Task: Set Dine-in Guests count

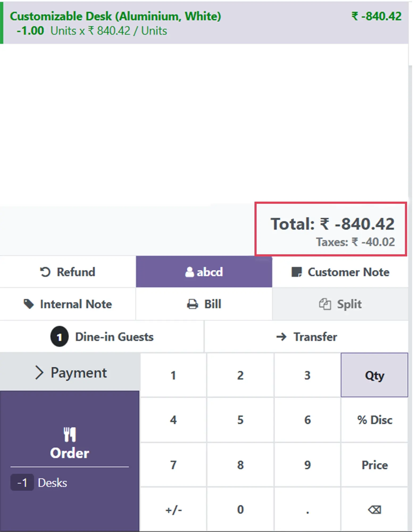Action: 102,337
